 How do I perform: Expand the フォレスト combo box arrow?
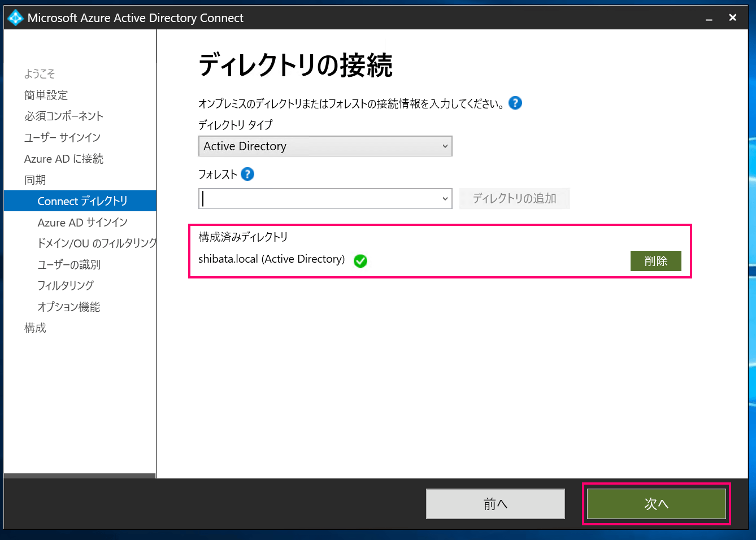445,199
